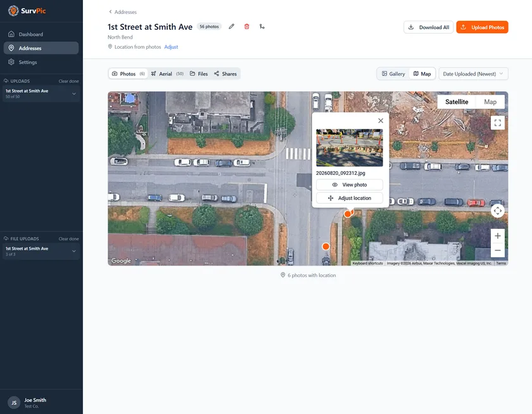Viewport: 532px width, 414px height.
Task: Click the red trash delete icon
Action: [x=246, y=27]
